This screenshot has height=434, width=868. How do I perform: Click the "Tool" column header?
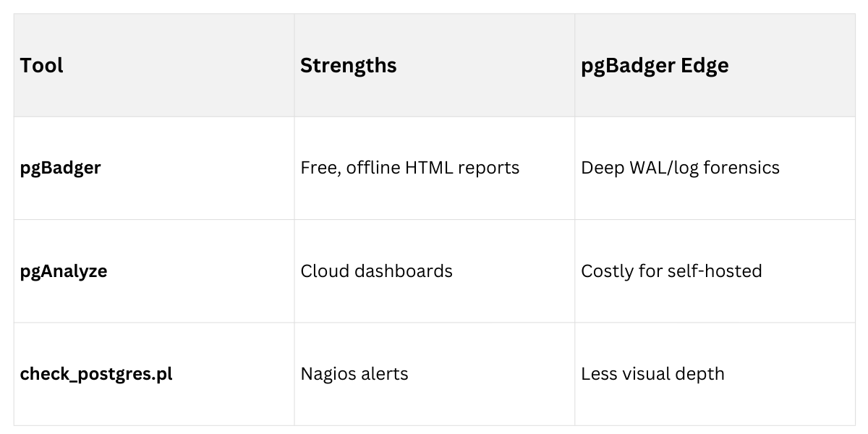click(x=42, y=66)
